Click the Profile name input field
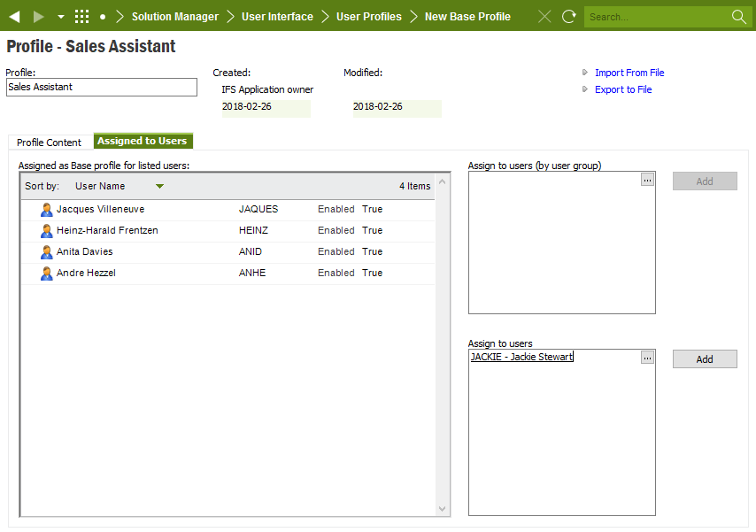This screenshot has height=532, width=756. point(101,87)
